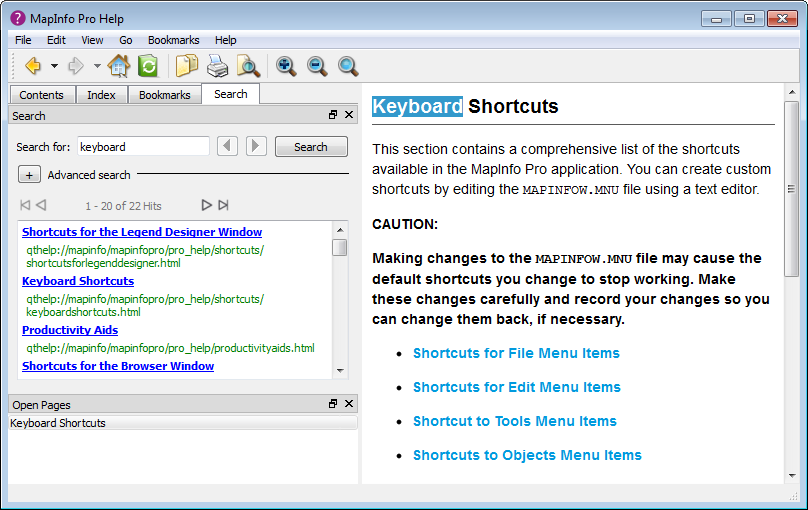This screenshot has height=510, width=808.
Task: Open the Forward history dropdown arrow
Action: [97, 66]
